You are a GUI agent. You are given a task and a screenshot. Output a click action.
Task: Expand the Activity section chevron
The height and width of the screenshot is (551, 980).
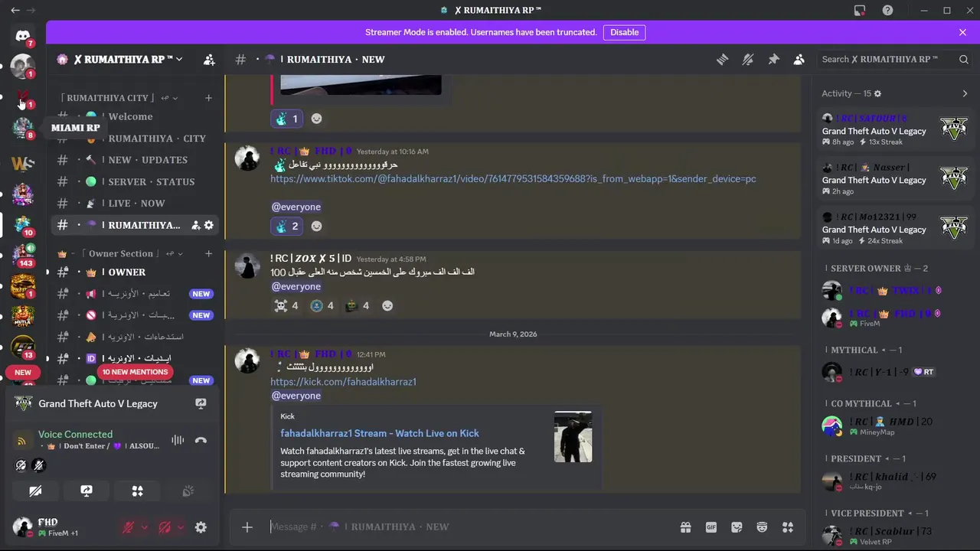pos(965,93)
